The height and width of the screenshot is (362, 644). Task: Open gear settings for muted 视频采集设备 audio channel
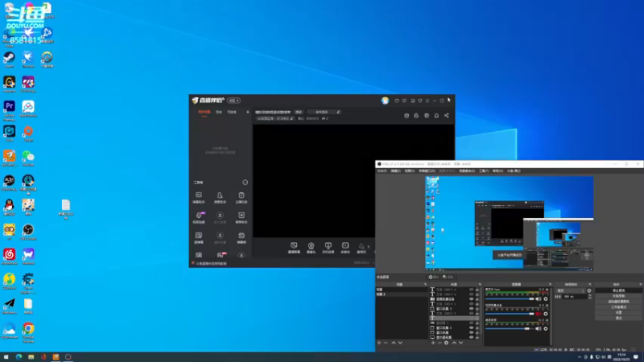(x=546, y=314)
